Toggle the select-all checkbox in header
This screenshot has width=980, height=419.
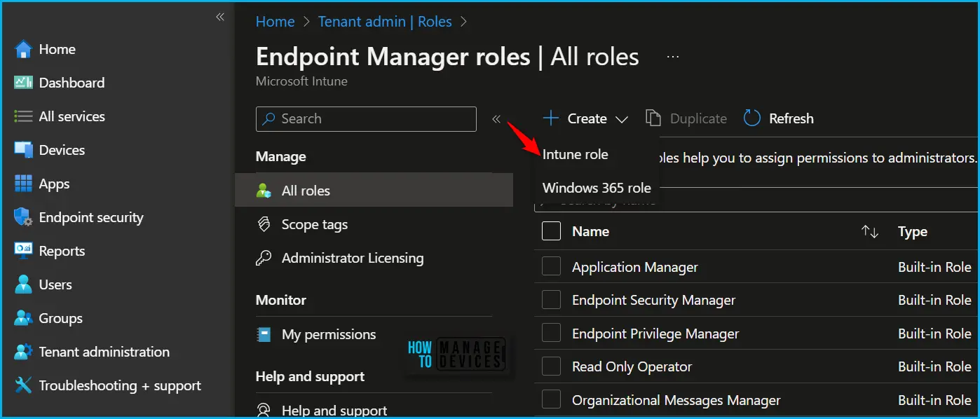[552, 231]
